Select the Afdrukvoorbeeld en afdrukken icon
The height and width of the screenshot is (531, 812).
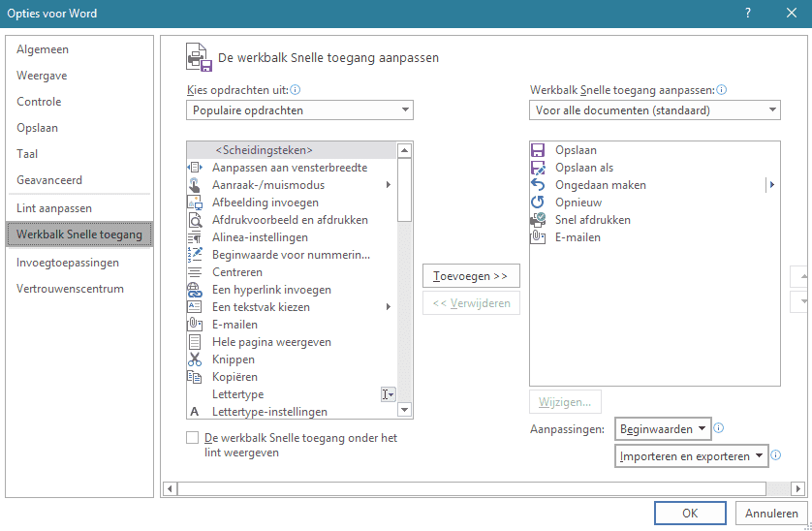[195, 220]
